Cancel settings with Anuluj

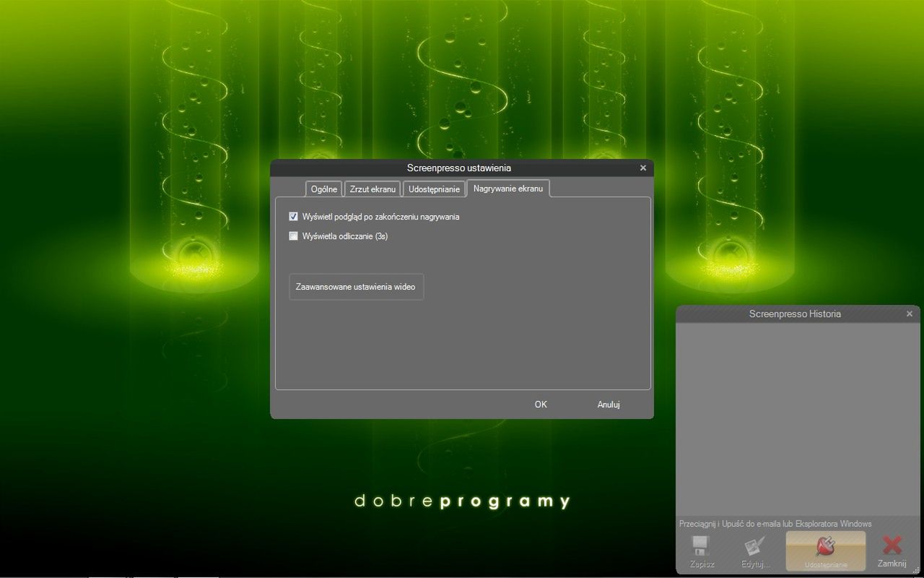tap(609, 405)
